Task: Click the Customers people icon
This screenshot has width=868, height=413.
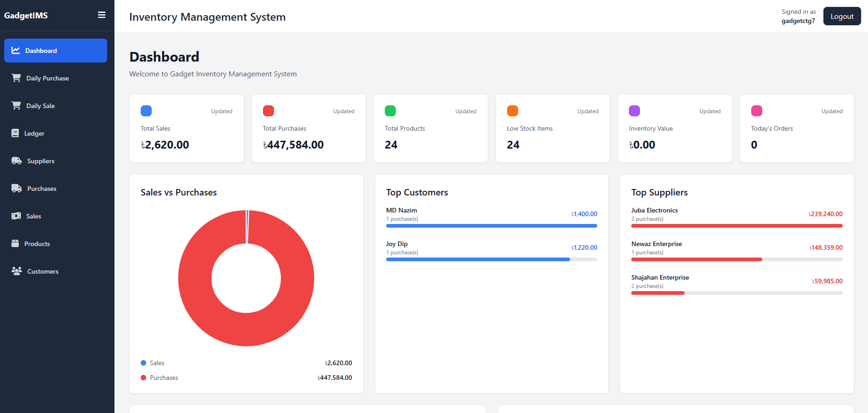Action: [x=17, y=271]
